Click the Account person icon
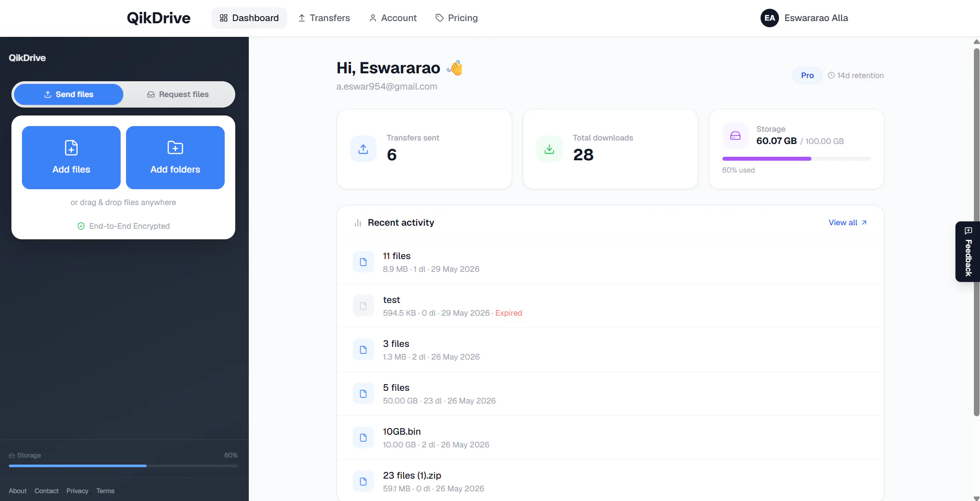980x501 pixels. point(373,18)
